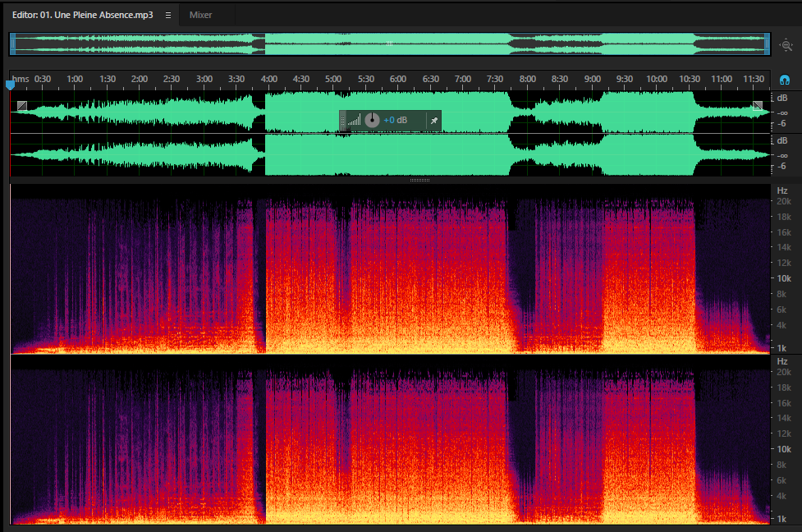Image resolution: width=802 pixels, height=532 pixels.
Task: Click the HUD amplitude adjustment knob
Action: coord(372,120)
